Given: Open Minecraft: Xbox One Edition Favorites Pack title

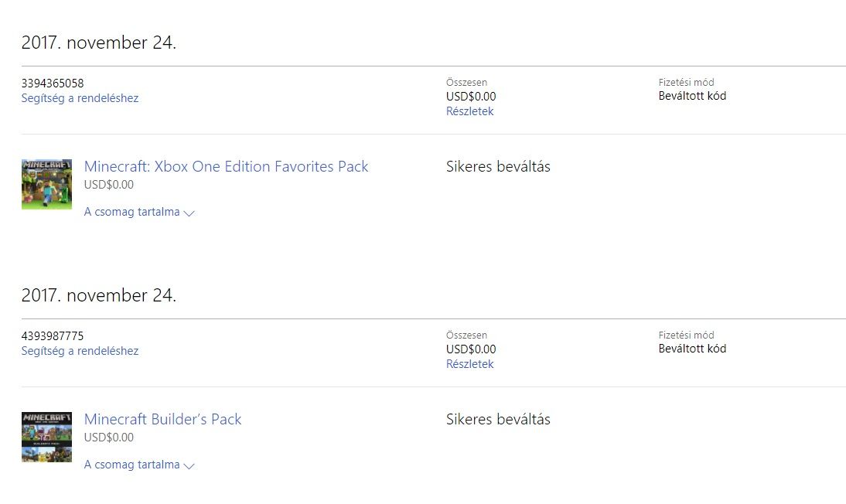Looking at the screenshot, I should coord(226,166).
